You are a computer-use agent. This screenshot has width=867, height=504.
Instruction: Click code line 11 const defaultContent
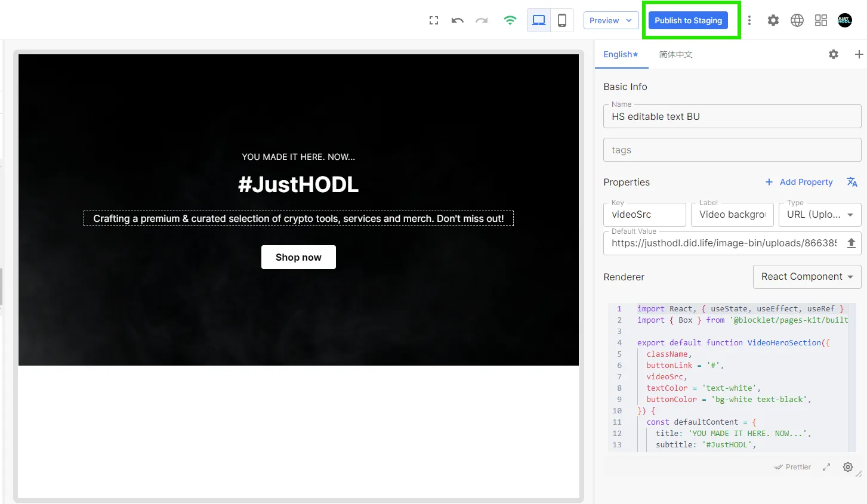[x=701, y=422]
